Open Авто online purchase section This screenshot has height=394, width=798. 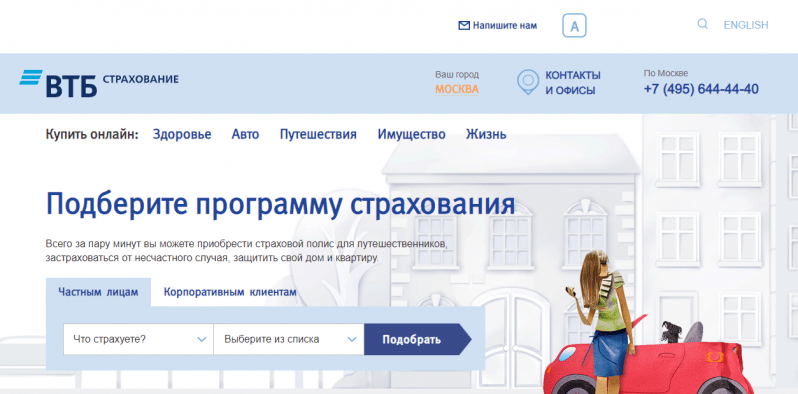(245, 134)
